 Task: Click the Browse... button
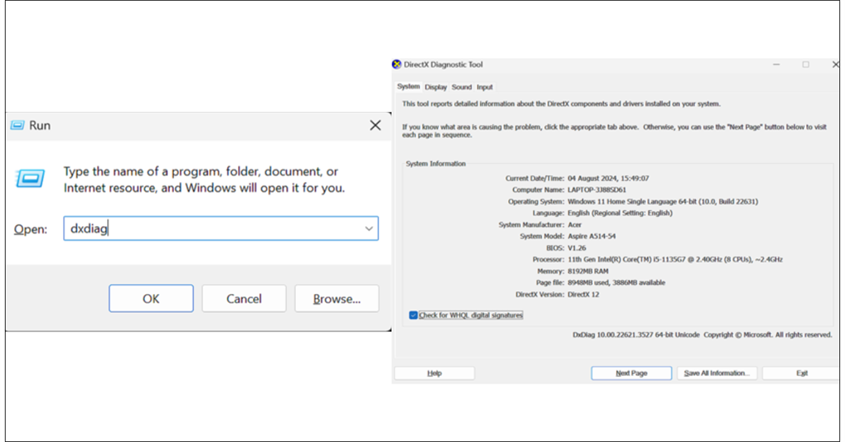click(337, 299)
